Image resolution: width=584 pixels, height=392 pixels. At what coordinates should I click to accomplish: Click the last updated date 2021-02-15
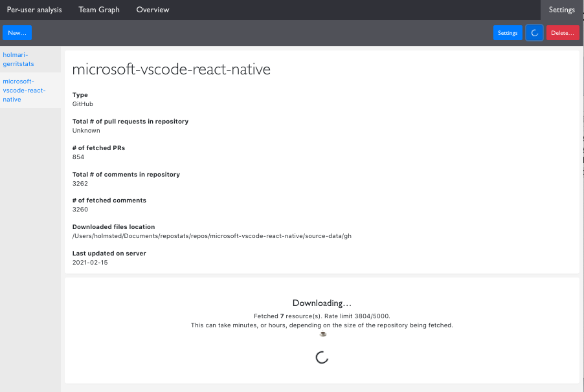[x=90, y=262]
